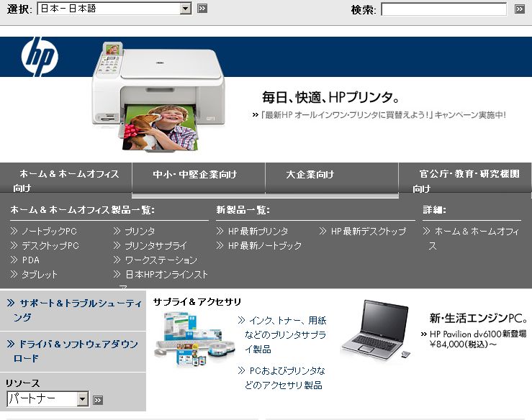Click the HP logo
The height and width of the screenshot is (420, 532).
coord(40,57)
